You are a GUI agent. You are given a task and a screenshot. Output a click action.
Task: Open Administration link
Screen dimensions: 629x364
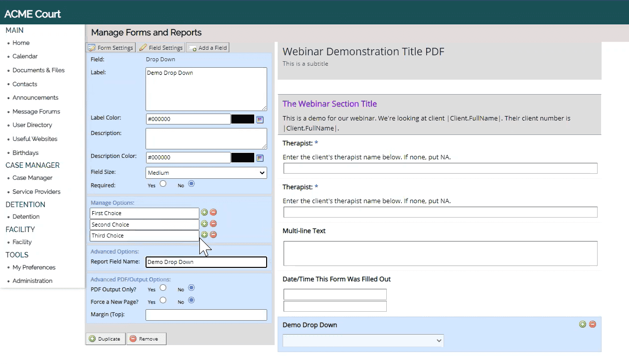pyautogui.click(x=32, y=281)
